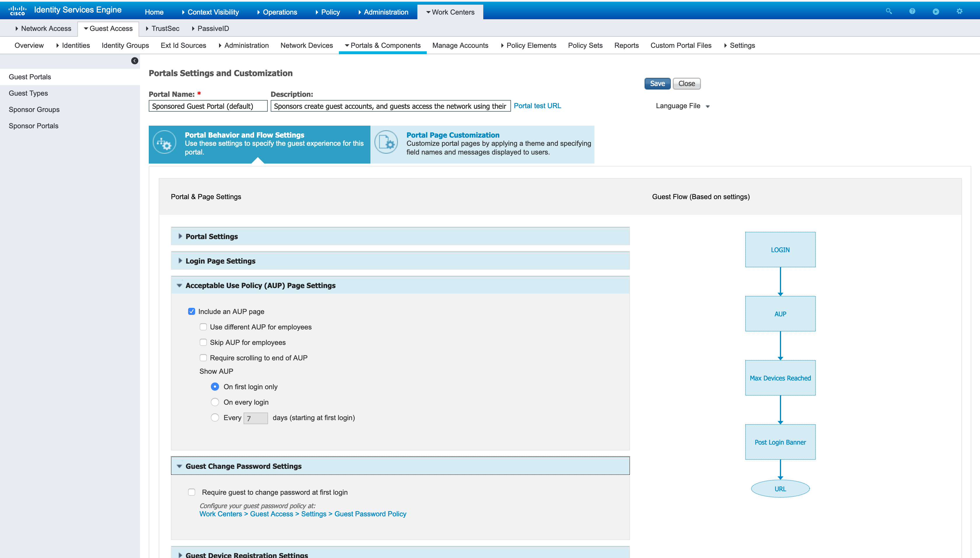Open the Portal test URL link
The image size is (980, 558).
pos(537,106)
